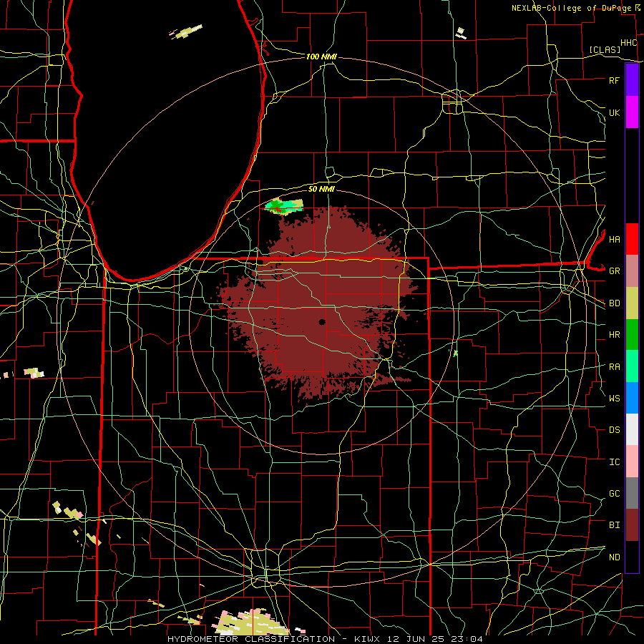Click the WS blue legend color swatch
The width and height of the screenshot is (644, 644).
click(x=632, y=398)
